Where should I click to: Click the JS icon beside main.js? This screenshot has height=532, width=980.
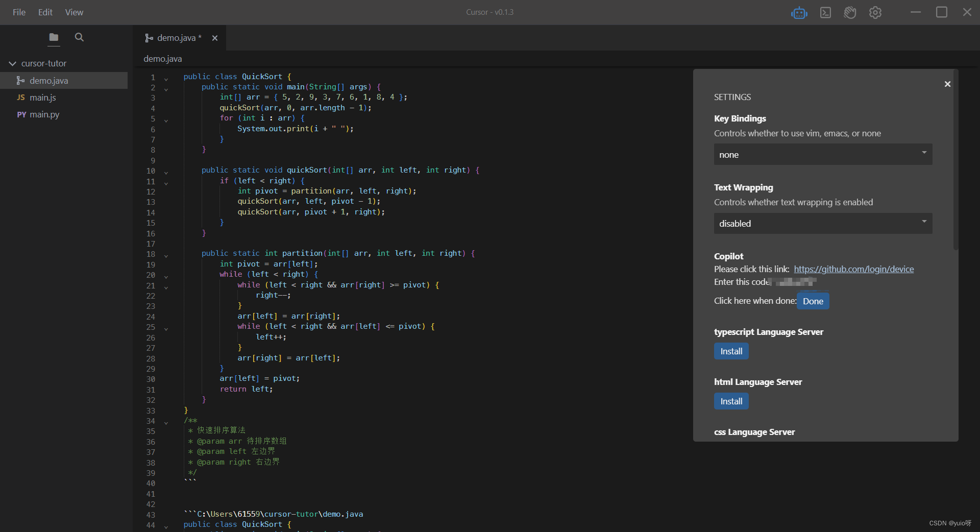point(21,98)
